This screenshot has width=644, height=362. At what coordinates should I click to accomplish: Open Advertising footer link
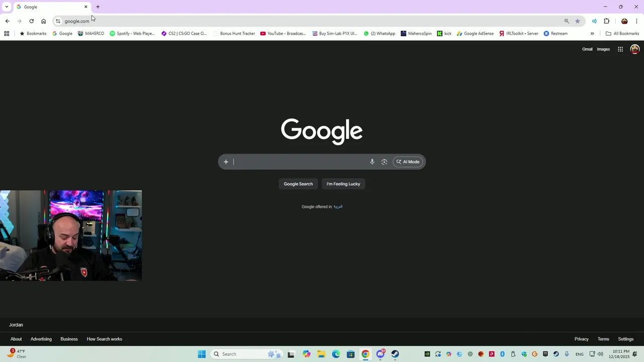41,339
